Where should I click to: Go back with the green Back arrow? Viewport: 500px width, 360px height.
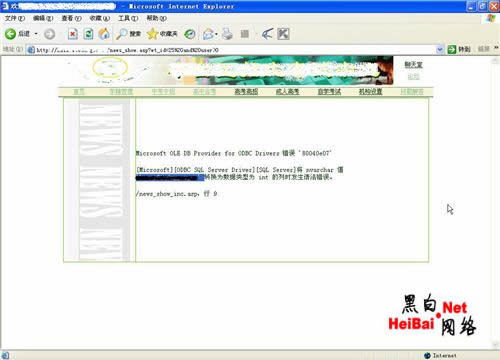click(10, 34)
